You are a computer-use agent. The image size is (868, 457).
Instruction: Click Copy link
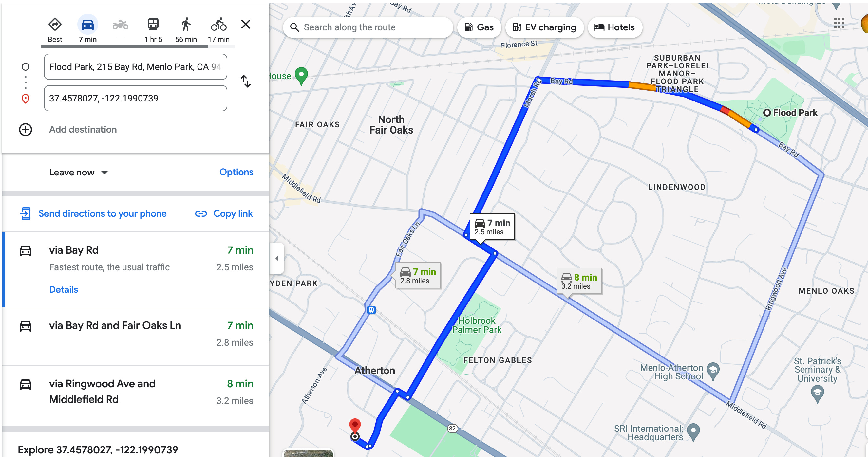point(224,214)
